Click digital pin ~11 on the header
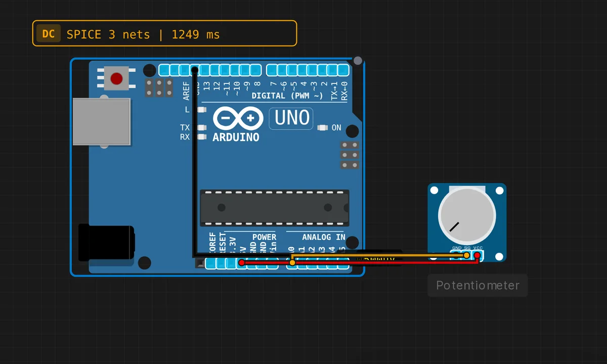Screen dimensions: 607x364 tap(225, 70)
